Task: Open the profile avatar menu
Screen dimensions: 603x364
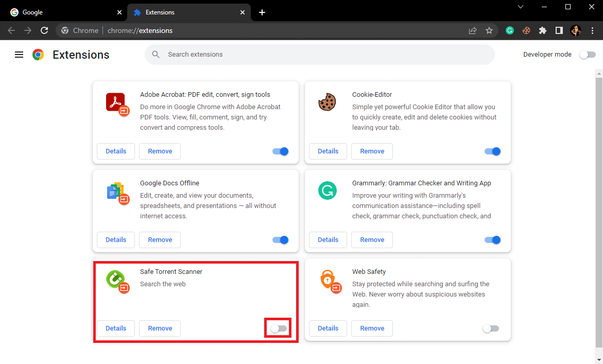Action: [576, 30]
